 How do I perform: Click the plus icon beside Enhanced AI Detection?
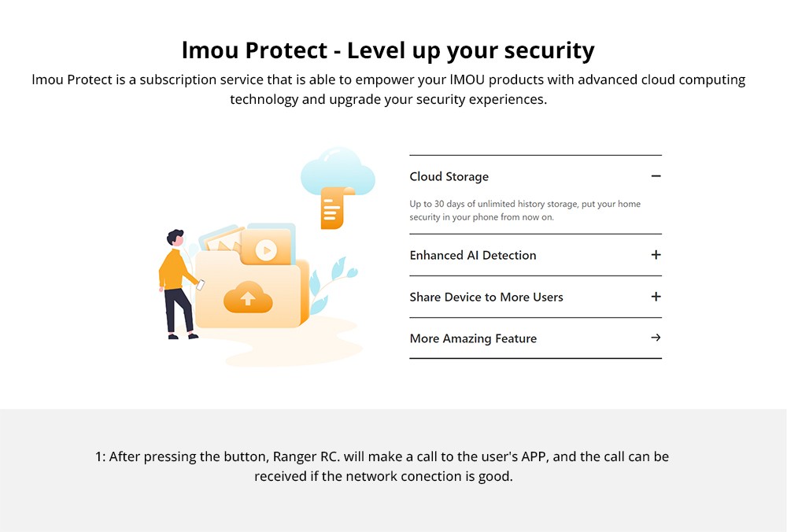pyautogui.click(x=656, y=255)
